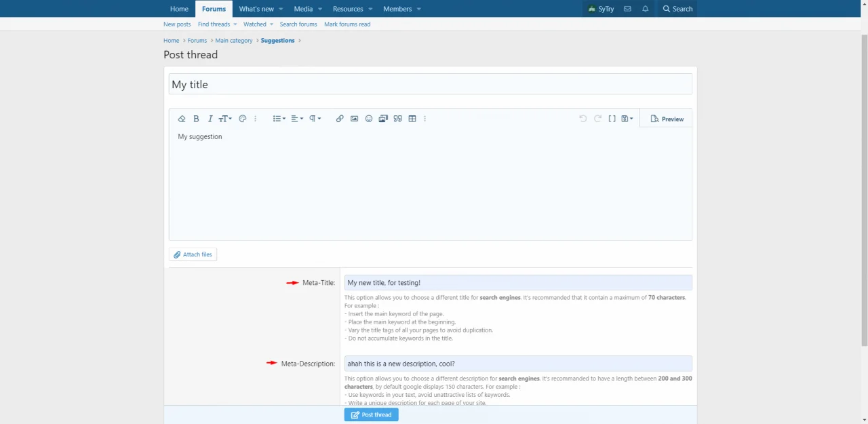Click the Attach files button
This screenshot has height=424, width=868.
click(193, 254)
